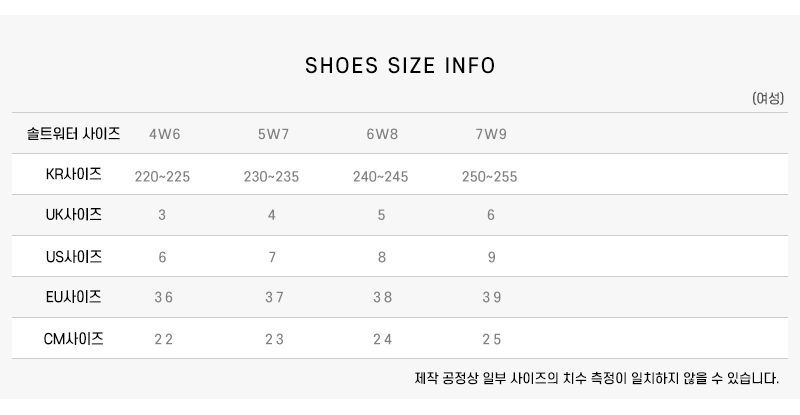Select the KR size 220~225 cell
800x415 pixels.
click(162, 177)
